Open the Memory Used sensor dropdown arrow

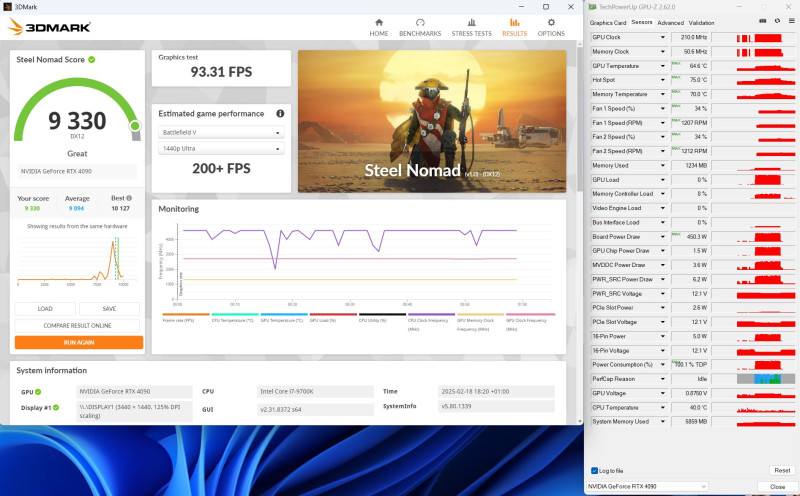coord(663,165)
